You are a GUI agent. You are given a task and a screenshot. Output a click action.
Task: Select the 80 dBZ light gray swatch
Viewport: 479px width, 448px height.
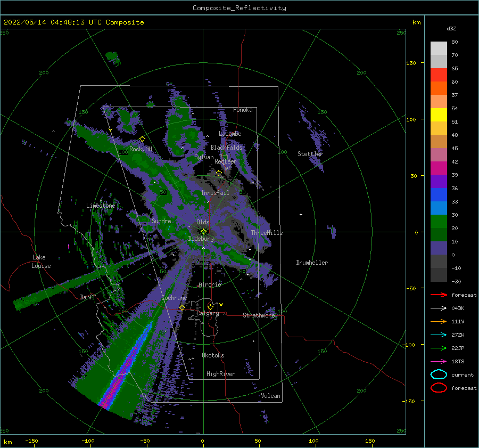(439, 48)
